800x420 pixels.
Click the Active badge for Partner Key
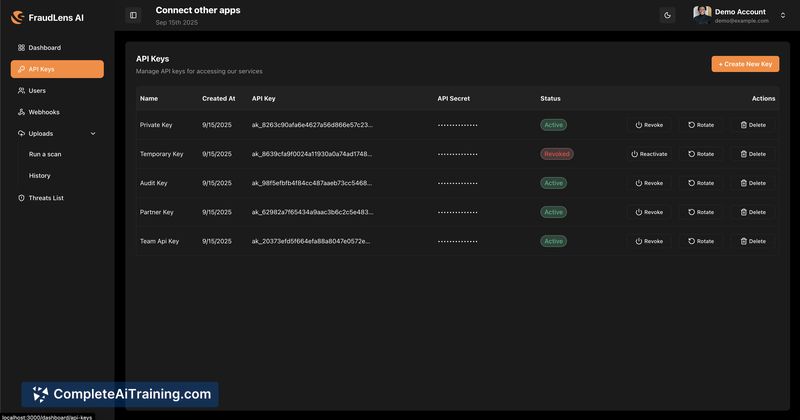554,212
